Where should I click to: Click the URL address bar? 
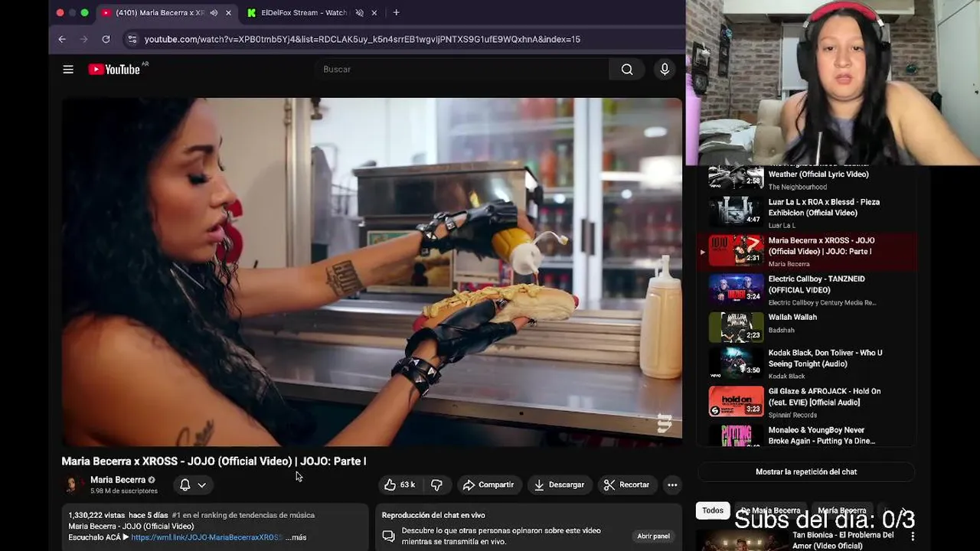tap(362, 39)
